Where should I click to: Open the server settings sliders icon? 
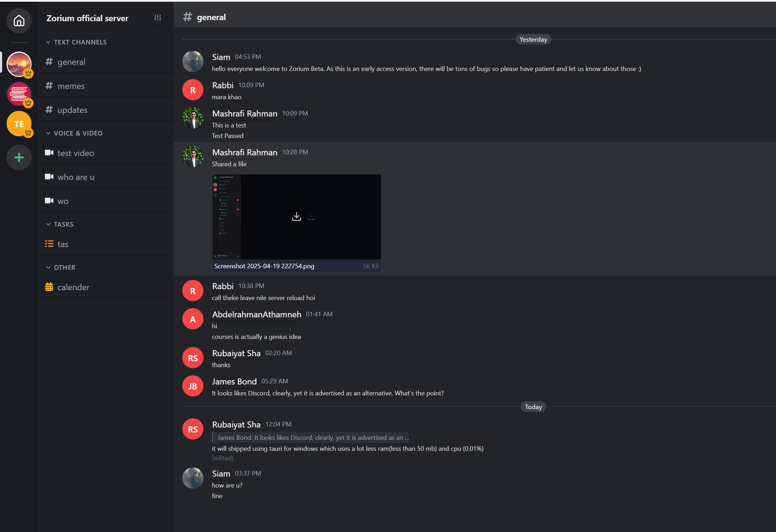point(158,18)
